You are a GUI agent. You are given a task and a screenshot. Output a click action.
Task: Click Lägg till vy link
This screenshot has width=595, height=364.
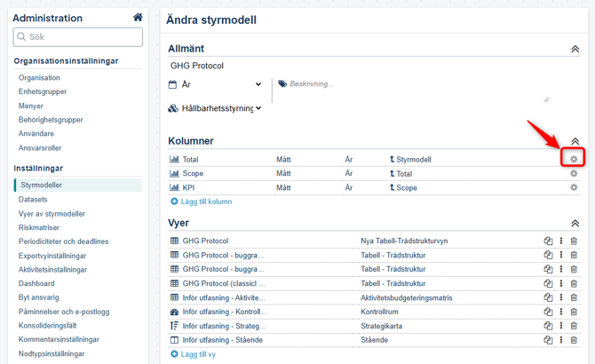[x=193, y=354]
